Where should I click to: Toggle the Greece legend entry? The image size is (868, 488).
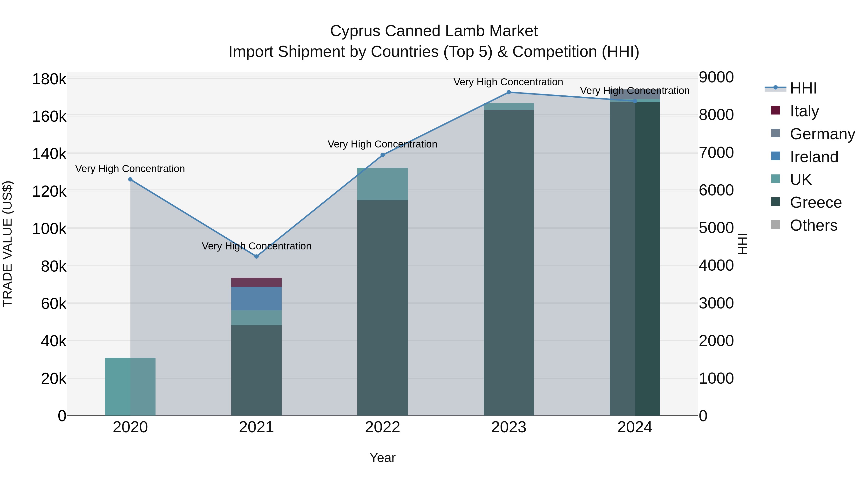(806, 202)
